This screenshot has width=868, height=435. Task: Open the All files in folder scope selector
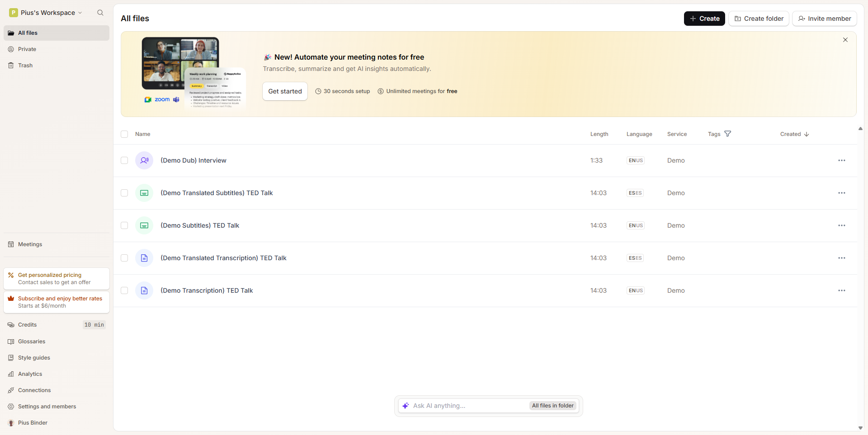[x=552, y=406]
